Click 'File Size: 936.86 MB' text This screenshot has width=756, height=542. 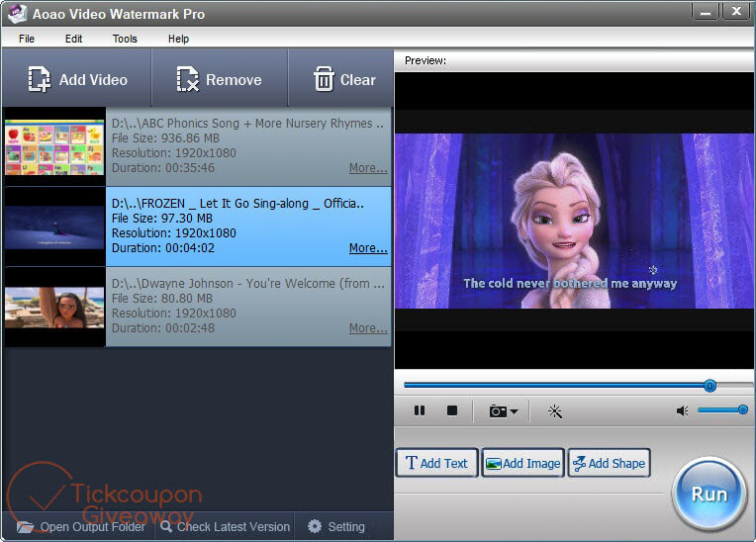[x=165, y=138]
